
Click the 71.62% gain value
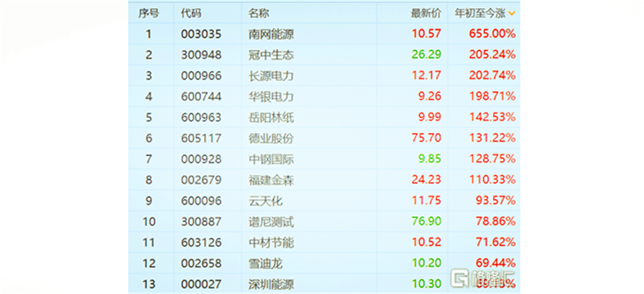click(x=496, y=243)
